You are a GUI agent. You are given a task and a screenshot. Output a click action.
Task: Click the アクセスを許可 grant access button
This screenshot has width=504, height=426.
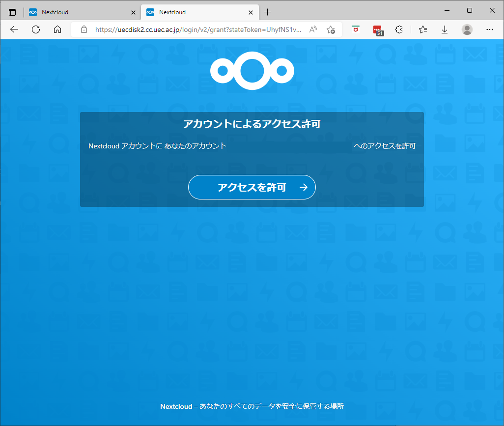click(252, 187)
